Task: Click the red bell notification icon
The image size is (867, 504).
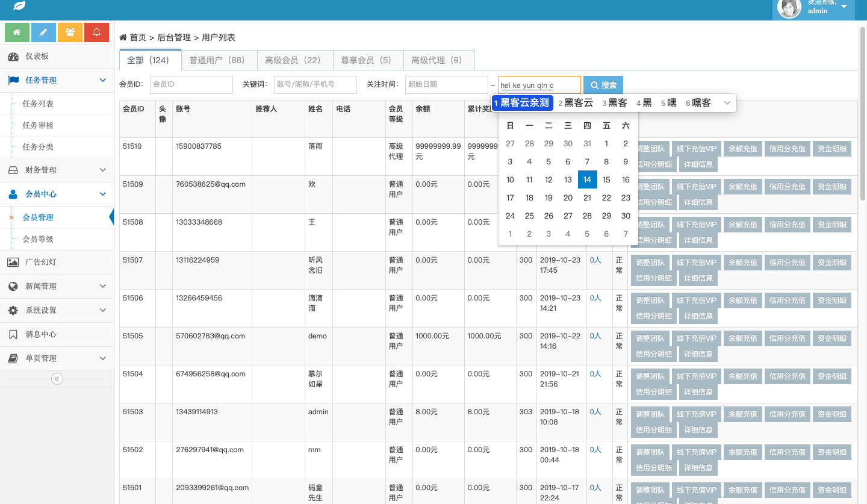Action: click(x=96, y=33)
